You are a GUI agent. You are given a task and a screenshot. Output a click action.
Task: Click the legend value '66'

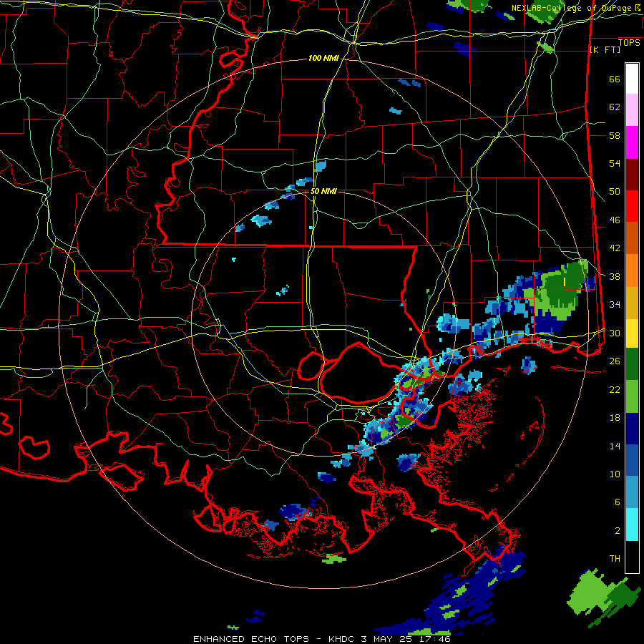pyautogui.click(x=615, y=79)
